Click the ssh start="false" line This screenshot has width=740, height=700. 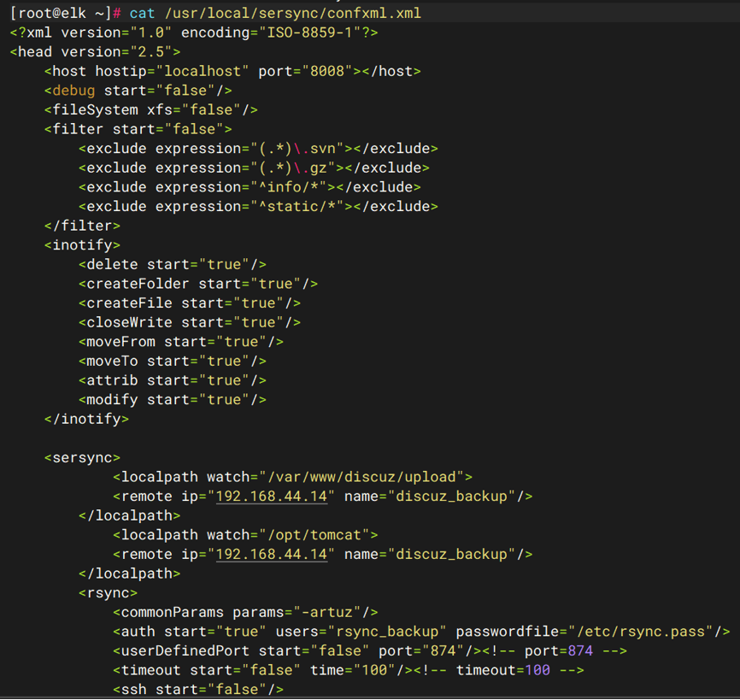tap(198, 690)
